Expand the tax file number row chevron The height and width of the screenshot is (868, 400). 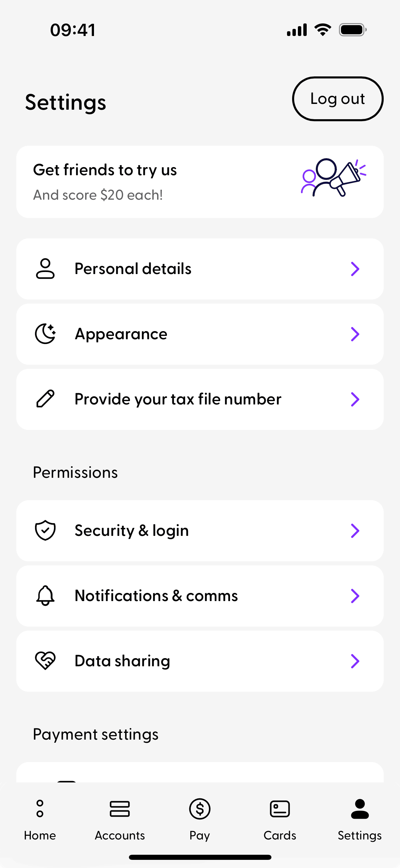355,399
